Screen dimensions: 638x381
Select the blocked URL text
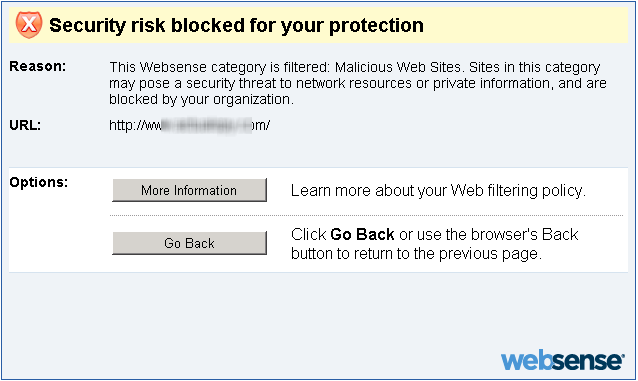tap(190, 125)
